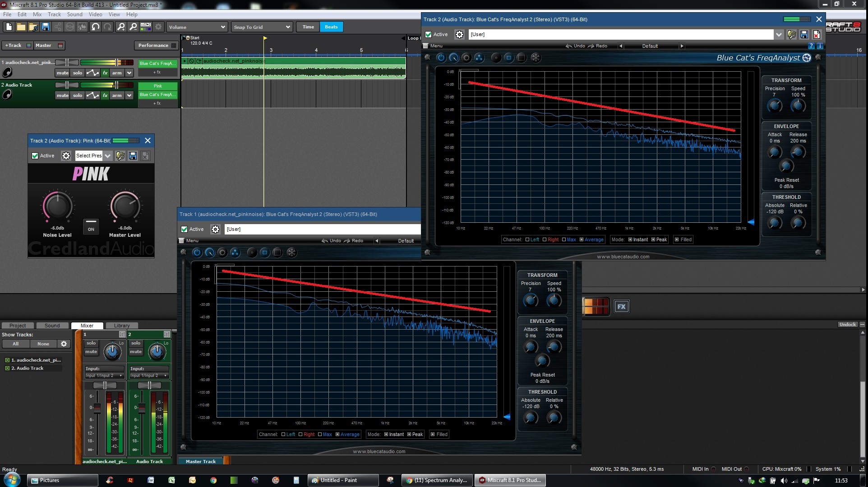This screenshot has width=868, height=487.
Task: Click the New Project icon in toolbar
Action: tap(9, 27)
